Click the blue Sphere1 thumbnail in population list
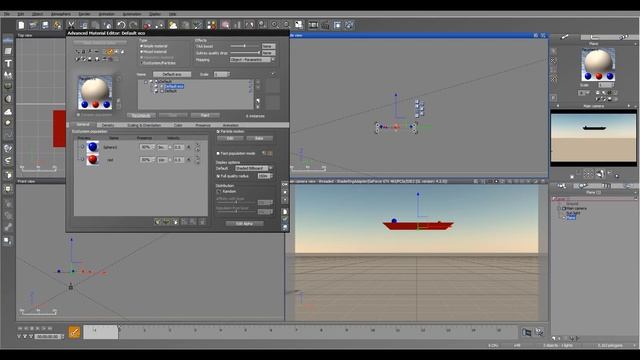The image size is (640, 360). click(93, 147)
